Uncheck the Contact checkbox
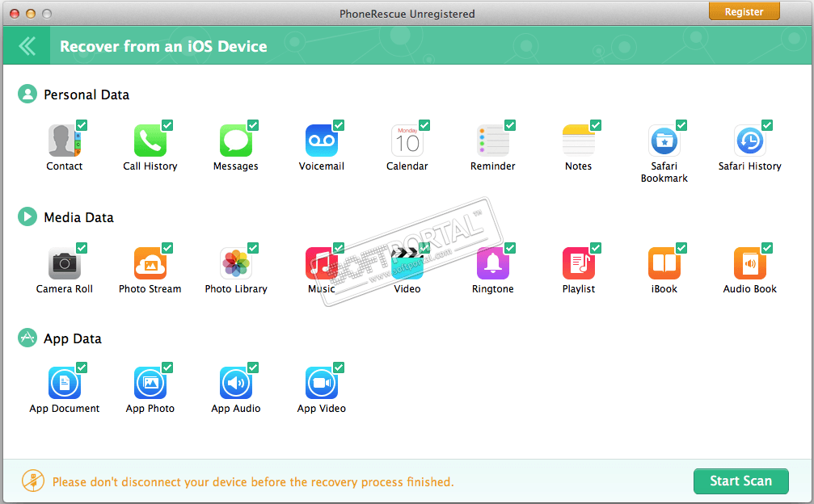The width and height of the screenshot is (814, 504). (82, 125)
